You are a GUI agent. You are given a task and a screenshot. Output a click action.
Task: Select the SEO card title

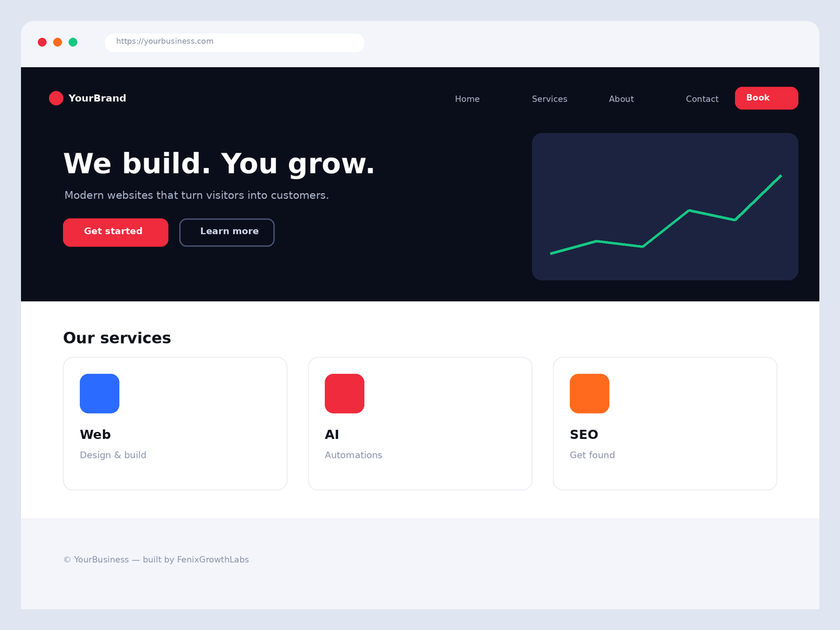click(x=584, y=435)
